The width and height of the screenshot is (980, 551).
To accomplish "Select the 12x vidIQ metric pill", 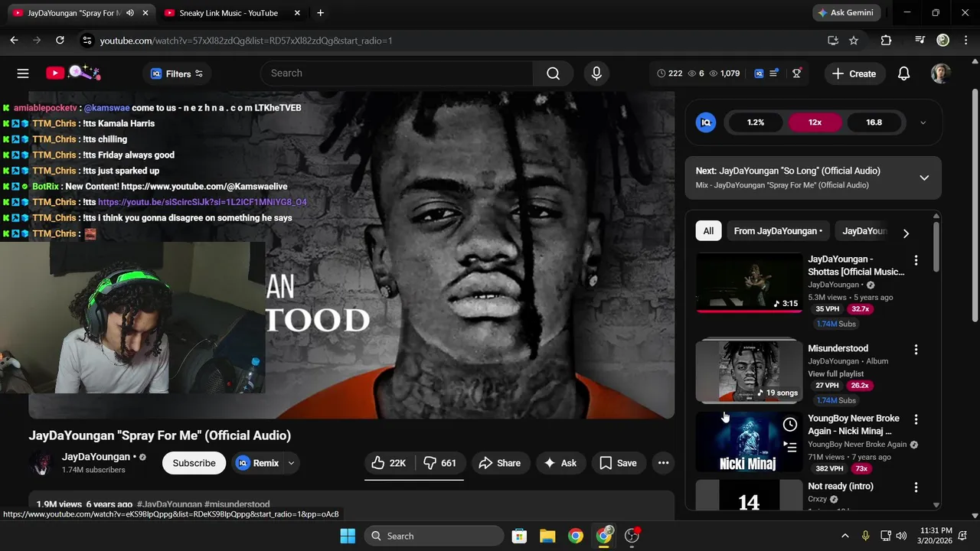I will (815, 122).
